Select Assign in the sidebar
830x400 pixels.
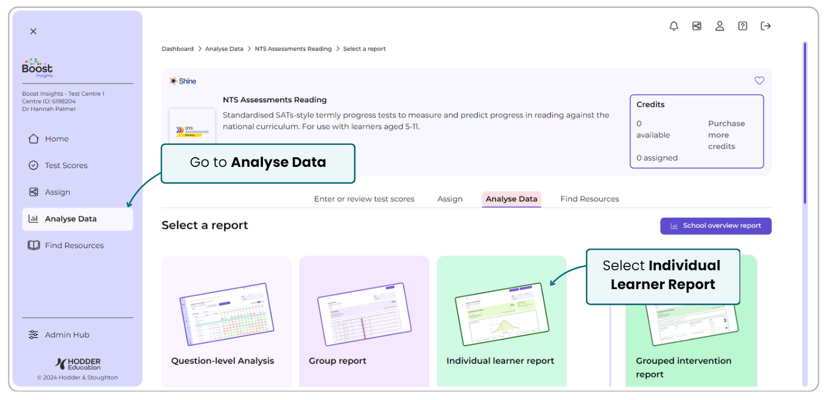(x=57, y=192)
